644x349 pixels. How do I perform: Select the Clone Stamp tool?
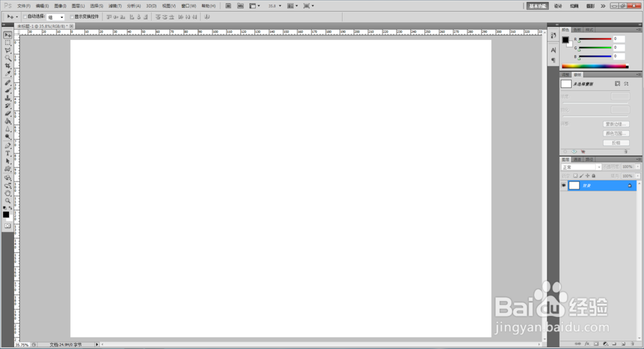coord(7,98)
